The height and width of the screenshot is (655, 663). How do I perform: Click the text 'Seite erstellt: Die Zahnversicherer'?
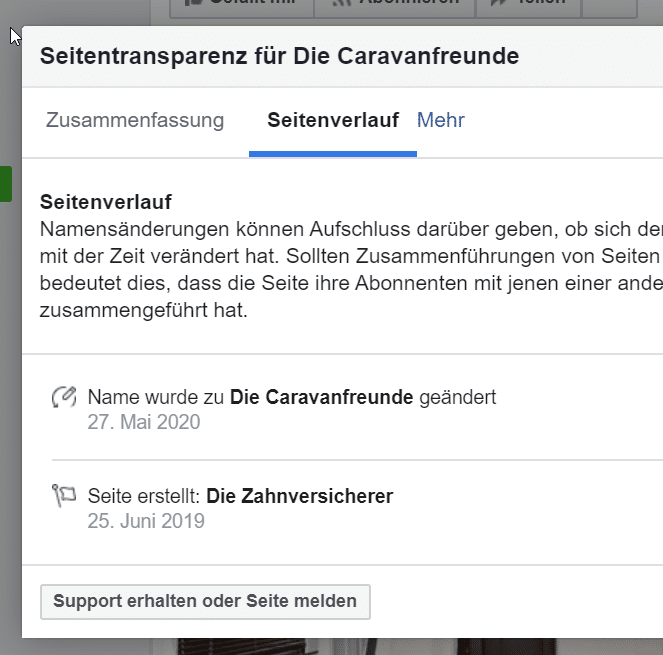pyautogui.click(x=240, y=496)
